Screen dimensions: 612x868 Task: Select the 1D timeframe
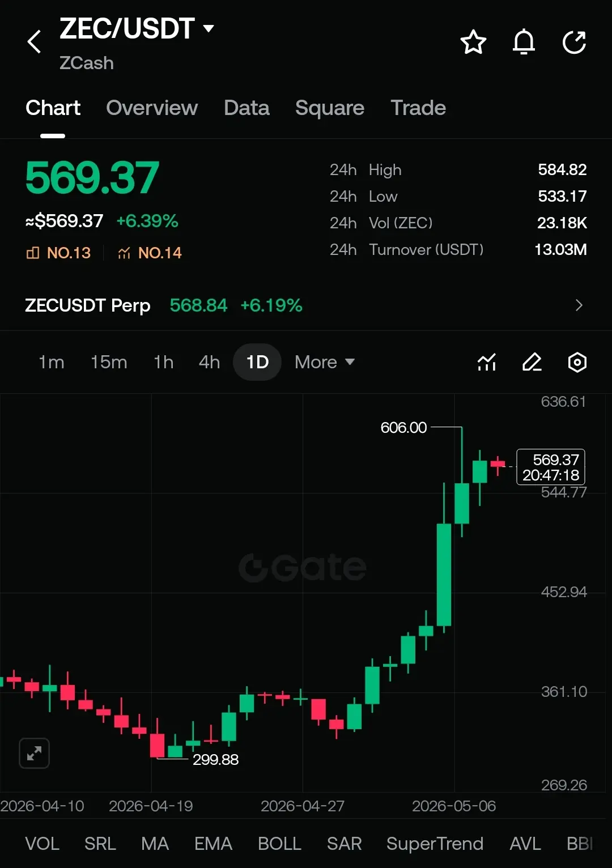click(x=257, y=362)
